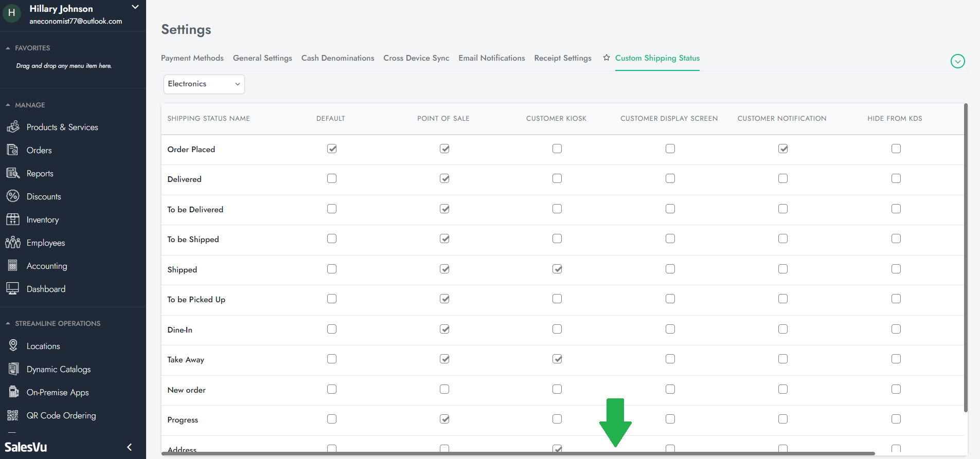Open the Receipt Settings tab
The width and height of the screenshot is (980, 459).
coord(563,58)
